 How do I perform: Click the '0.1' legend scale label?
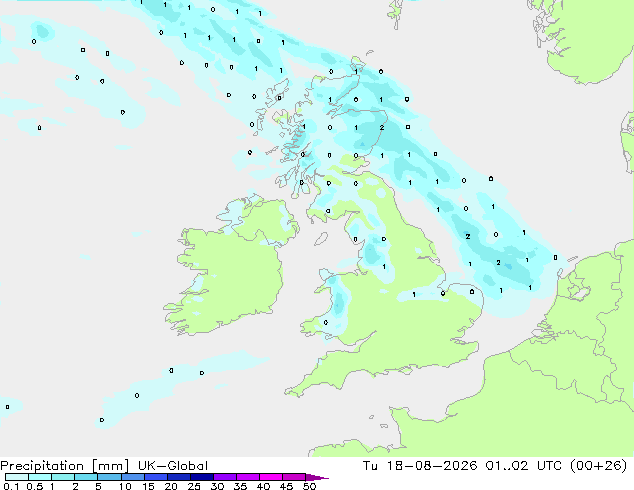click(12, 486)
